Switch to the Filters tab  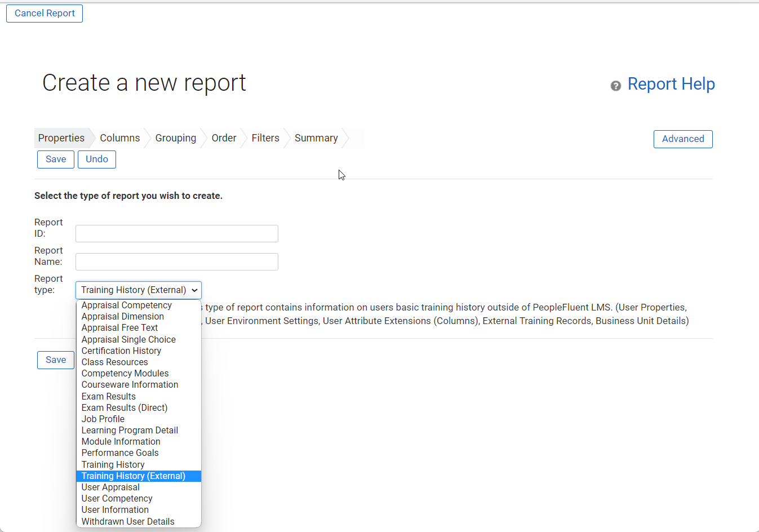265,138
